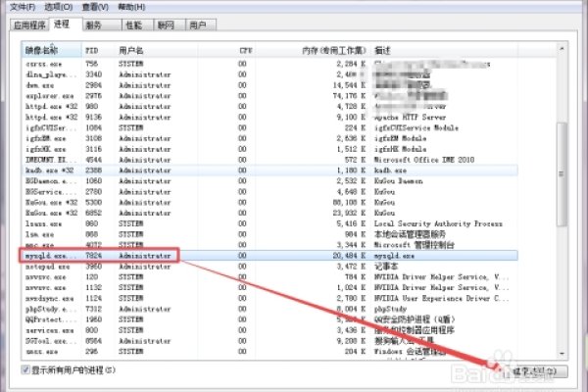Viewport: 588px width, 392px height.
Task: Select the csrss.exe process row
Action: coord(270,64)
